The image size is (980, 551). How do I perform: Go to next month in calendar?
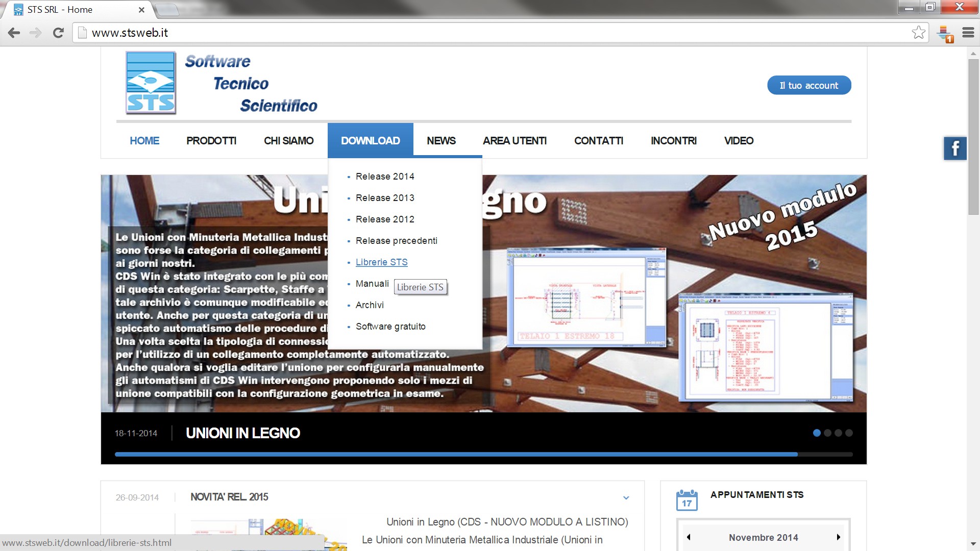838,537
